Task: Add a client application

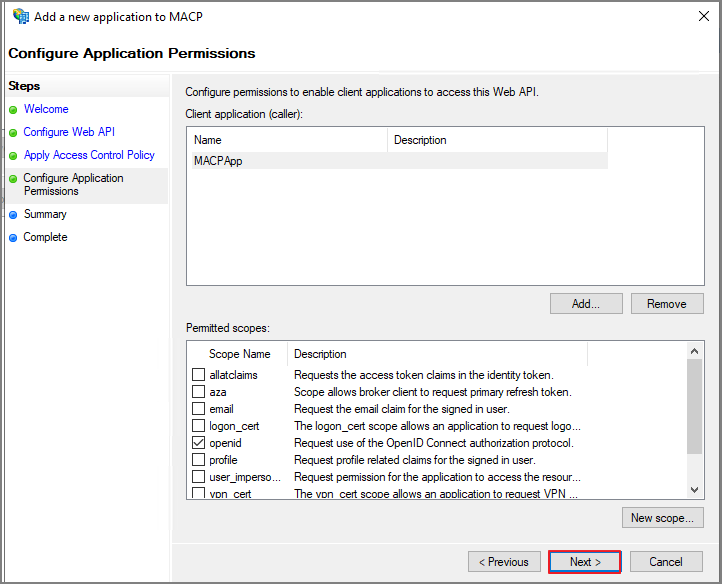Action: pyautogui.click(x=586, y=304)
